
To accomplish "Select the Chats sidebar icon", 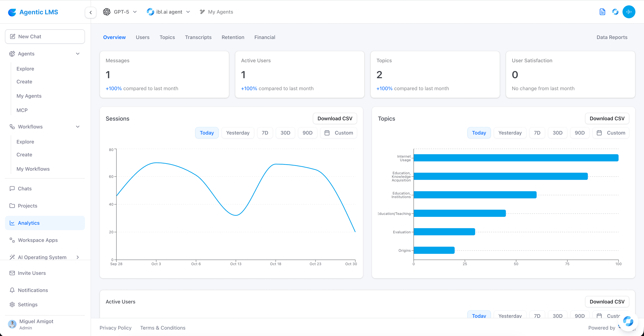I will click(x=12, y=188).
